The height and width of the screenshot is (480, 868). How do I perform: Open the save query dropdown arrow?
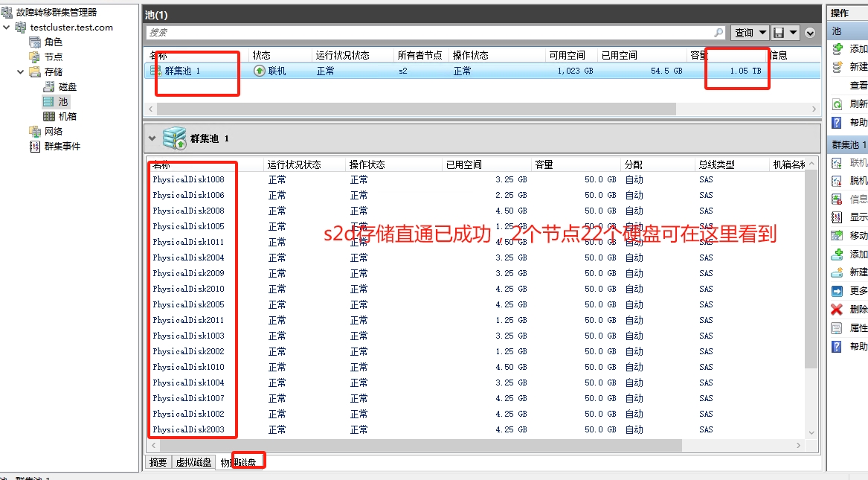click(x=794, y=33)
